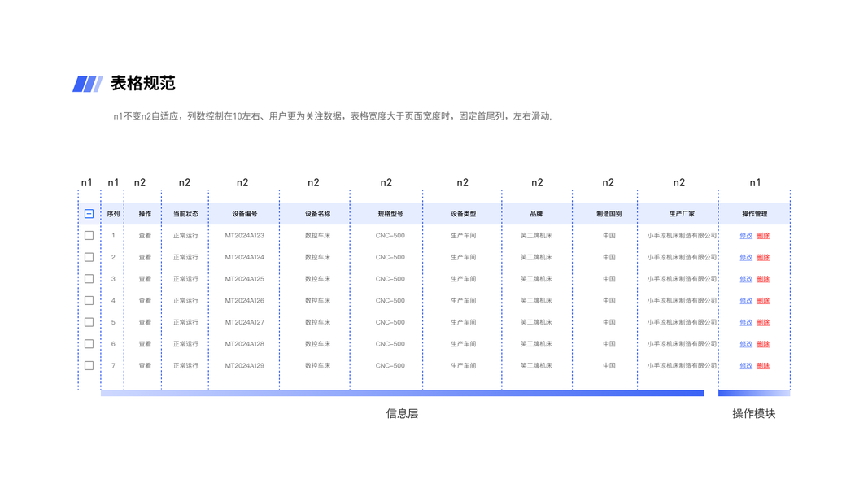Enable the checkbox for row 6
This screenshot has width=868, height=488.
[89, 343]
